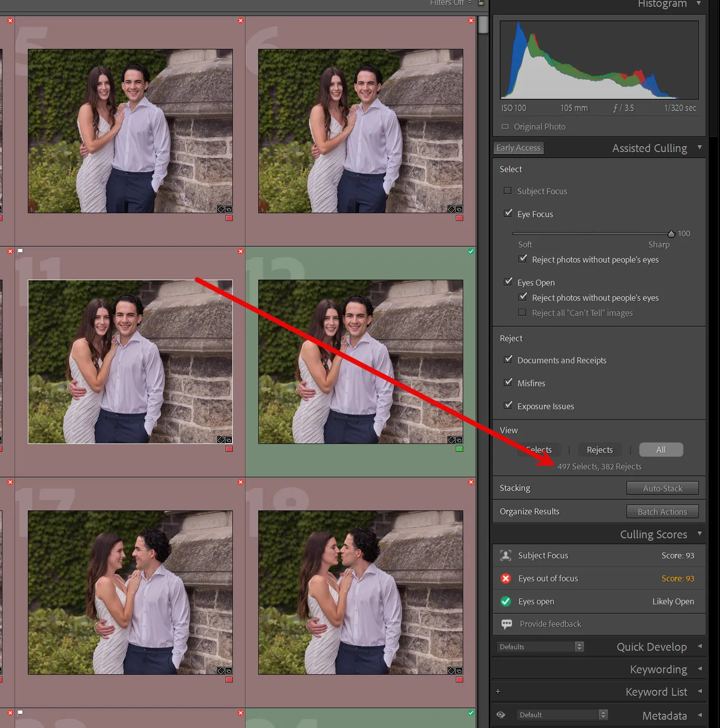Click the plus icon beside Keyword List
This screenshot has width=720, height=728.
(498, 691)
